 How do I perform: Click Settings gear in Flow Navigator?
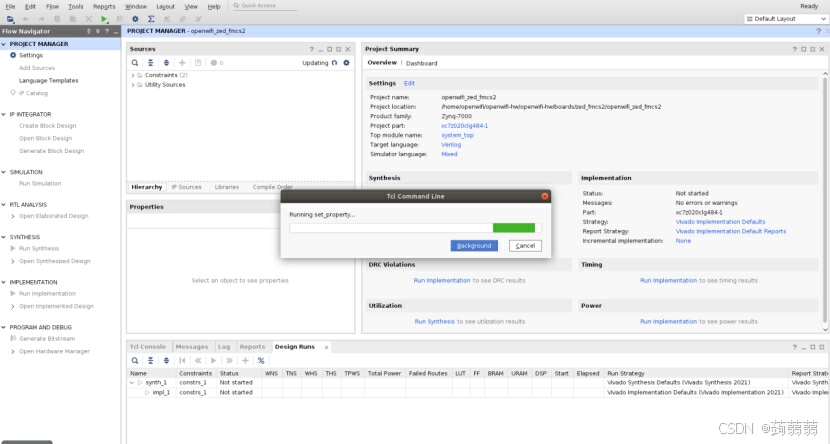[13, 55]
